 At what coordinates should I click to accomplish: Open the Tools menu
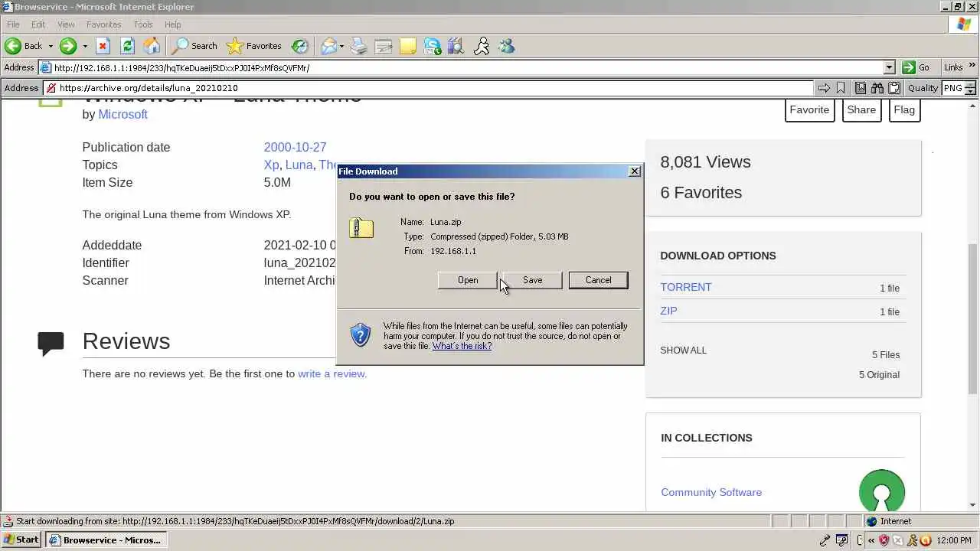coord(143,24)
